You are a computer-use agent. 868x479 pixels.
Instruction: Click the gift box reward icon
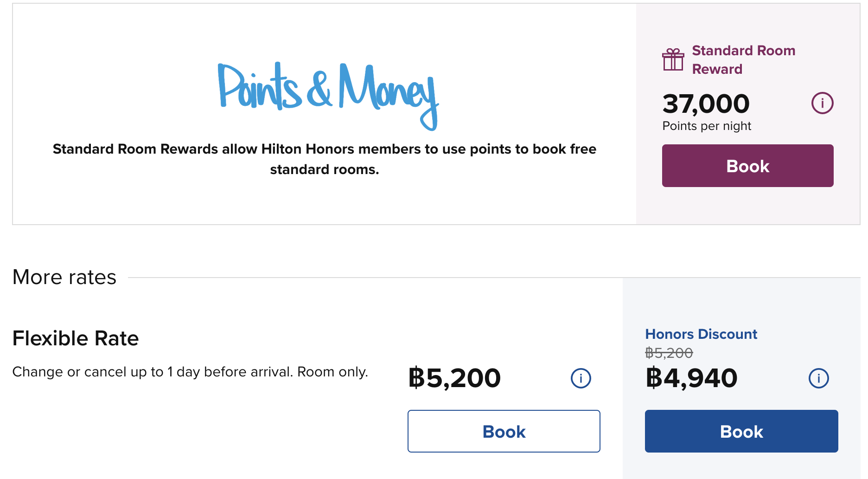click(673, 59)
